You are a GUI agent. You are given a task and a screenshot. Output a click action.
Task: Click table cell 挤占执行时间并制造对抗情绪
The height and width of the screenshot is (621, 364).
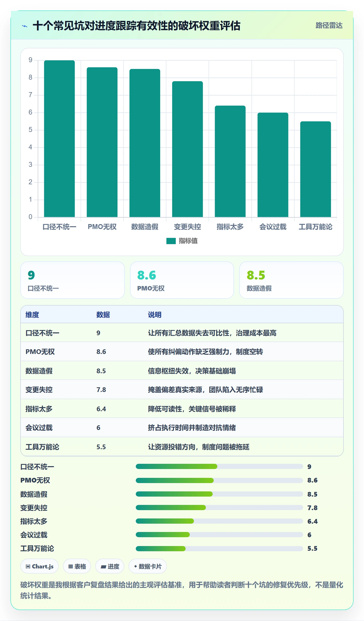pos(192,428)
